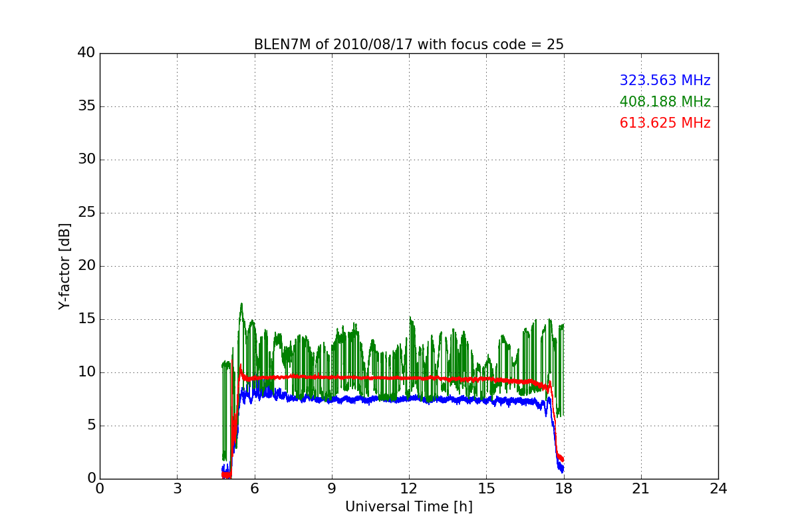Click the Y-factor [dB] axis label

65,266
